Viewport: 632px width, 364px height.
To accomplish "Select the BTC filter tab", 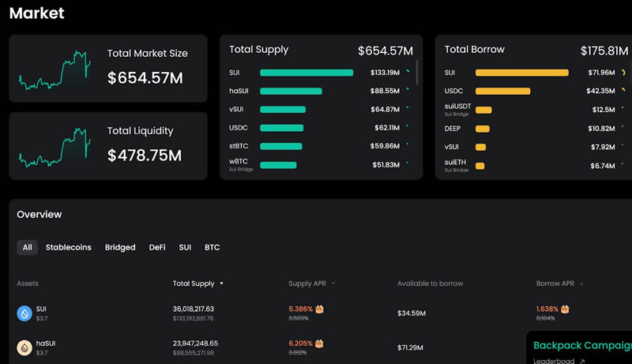I will click(x=212, y=247).
